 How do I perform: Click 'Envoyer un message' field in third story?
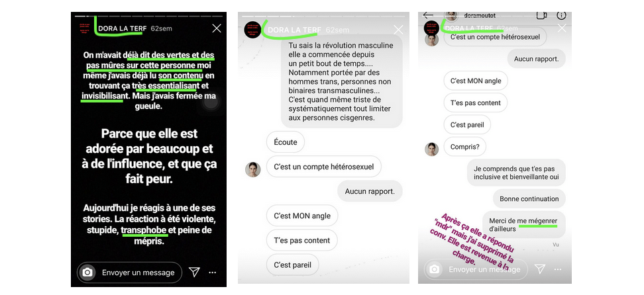476,269
